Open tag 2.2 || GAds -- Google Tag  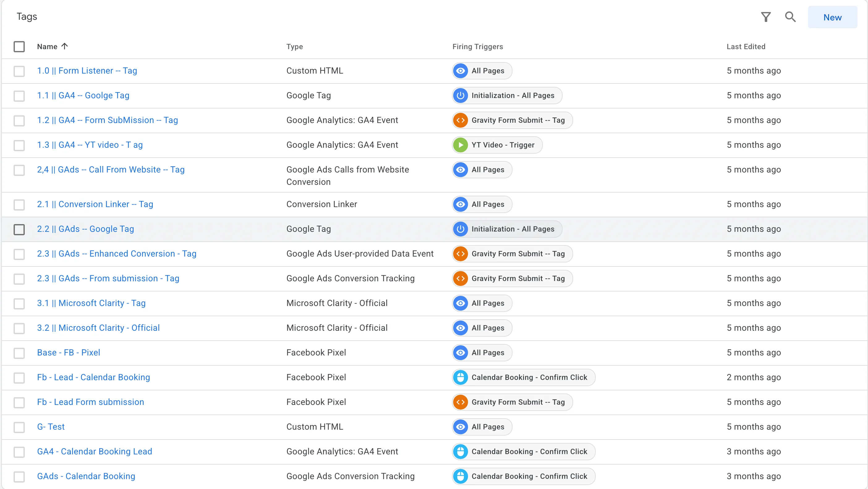tap(86, 229)
